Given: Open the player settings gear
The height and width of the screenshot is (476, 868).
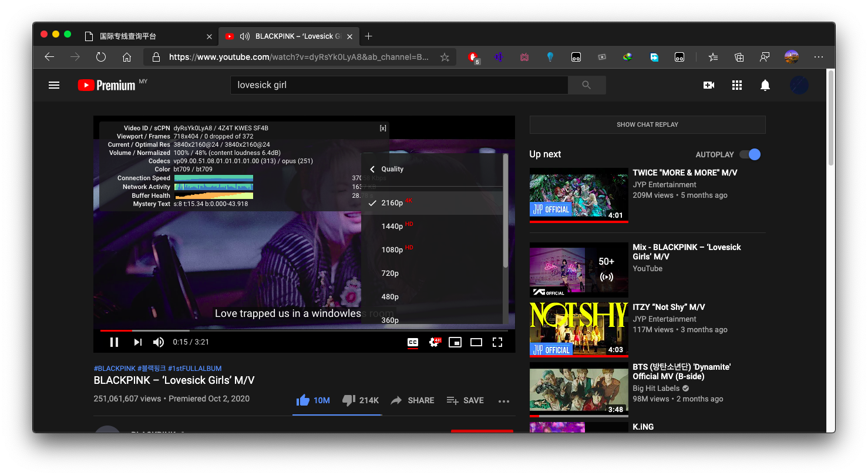Looking at the screenshot, I should pyautogui.click(x=435, y=342).
